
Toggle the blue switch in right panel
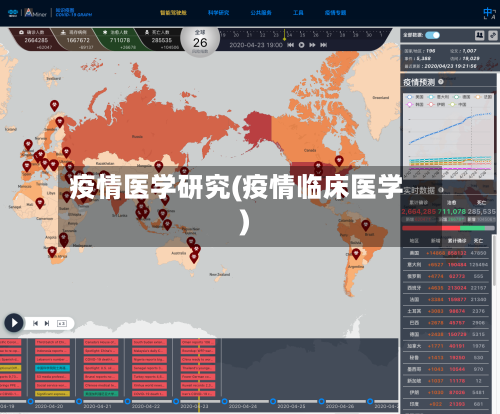click(x=432, y=35)
